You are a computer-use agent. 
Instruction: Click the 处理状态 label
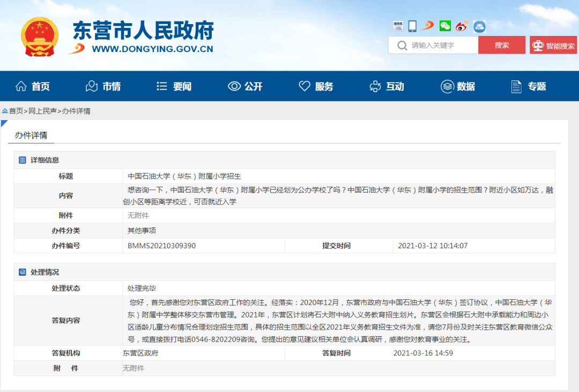click(x=66, y=288)
